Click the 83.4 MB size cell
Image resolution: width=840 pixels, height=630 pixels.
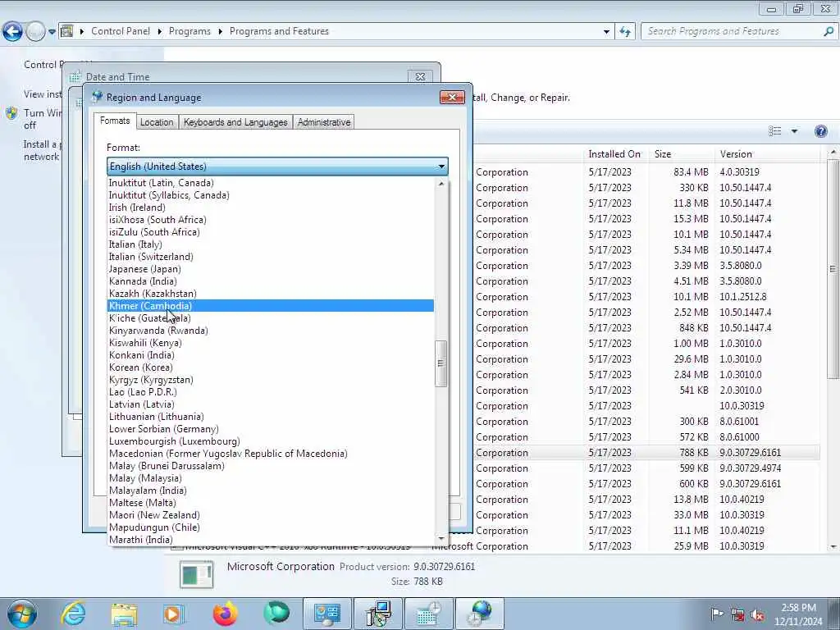click(x=691, y=172)
